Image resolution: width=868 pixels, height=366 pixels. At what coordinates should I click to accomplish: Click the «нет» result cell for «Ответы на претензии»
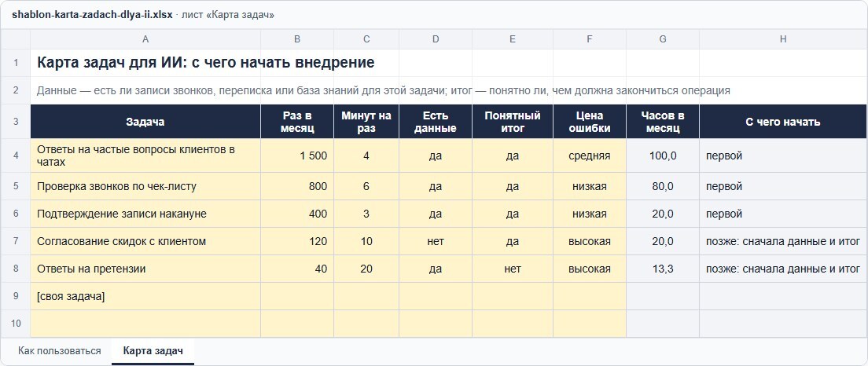513,269
